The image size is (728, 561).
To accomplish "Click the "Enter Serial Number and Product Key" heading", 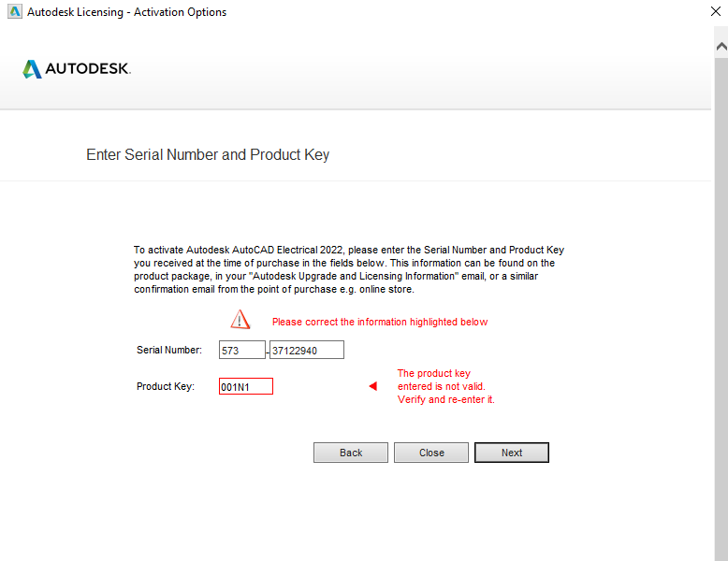I will click(208, 155).
